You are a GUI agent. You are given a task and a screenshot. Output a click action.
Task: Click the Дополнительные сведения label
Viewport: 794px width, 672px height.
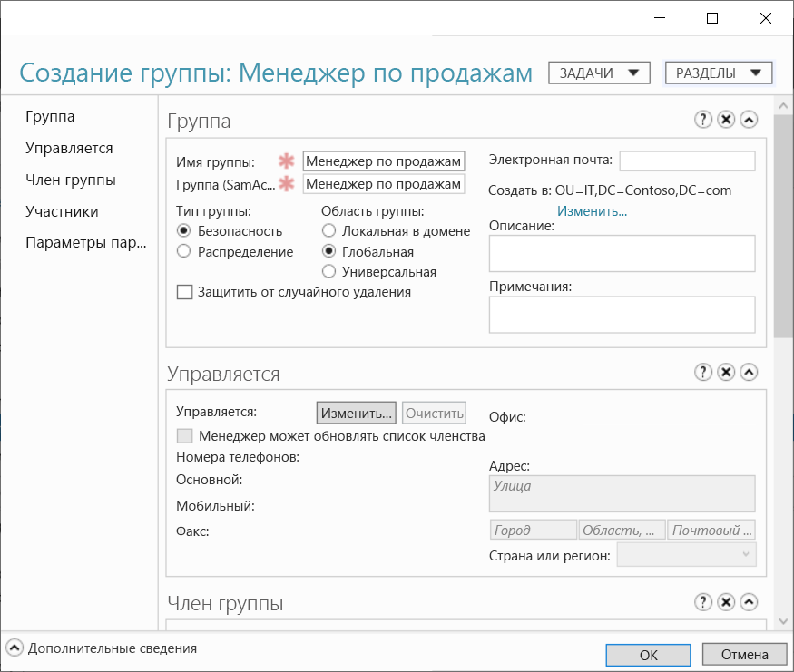pyautogui.click(x=113, y=648)
